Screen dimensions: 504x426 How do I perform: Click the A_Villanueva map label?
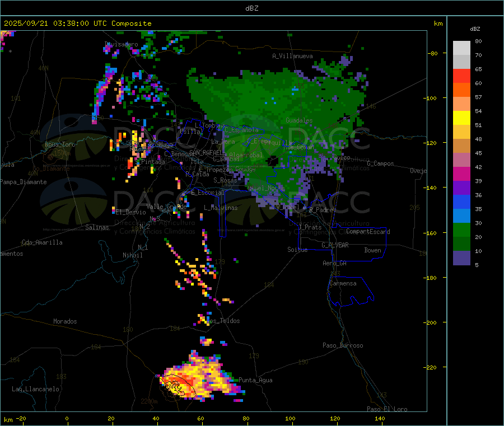pos(292,56)
